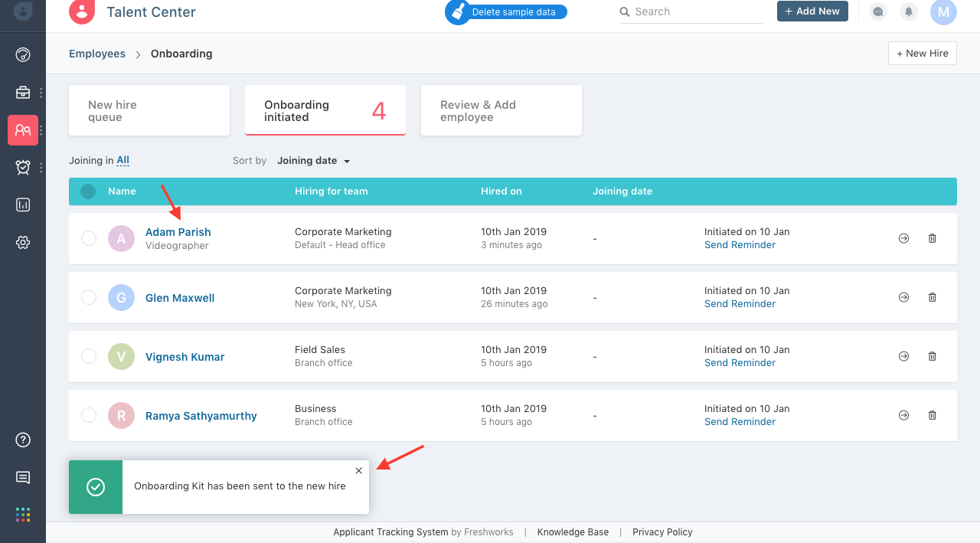Open the Help question mark icon

(22, 440)
